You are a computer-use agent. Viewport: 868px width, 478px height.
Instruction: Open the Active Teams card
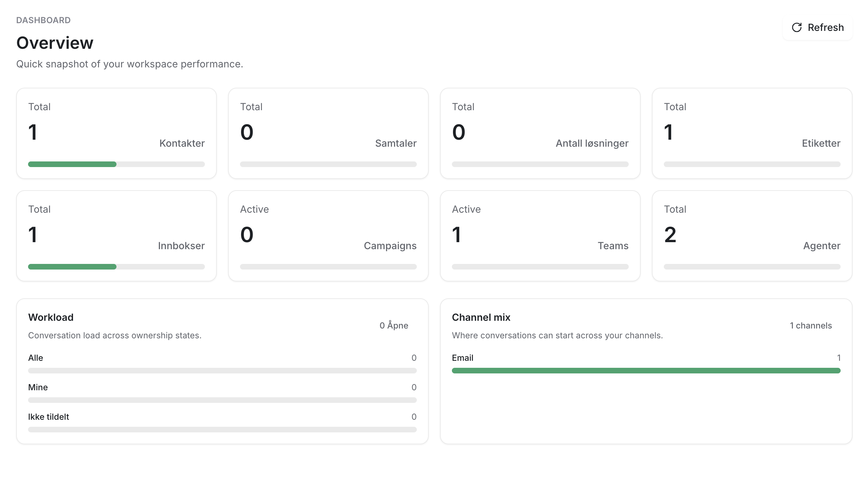tap(540, 235)
